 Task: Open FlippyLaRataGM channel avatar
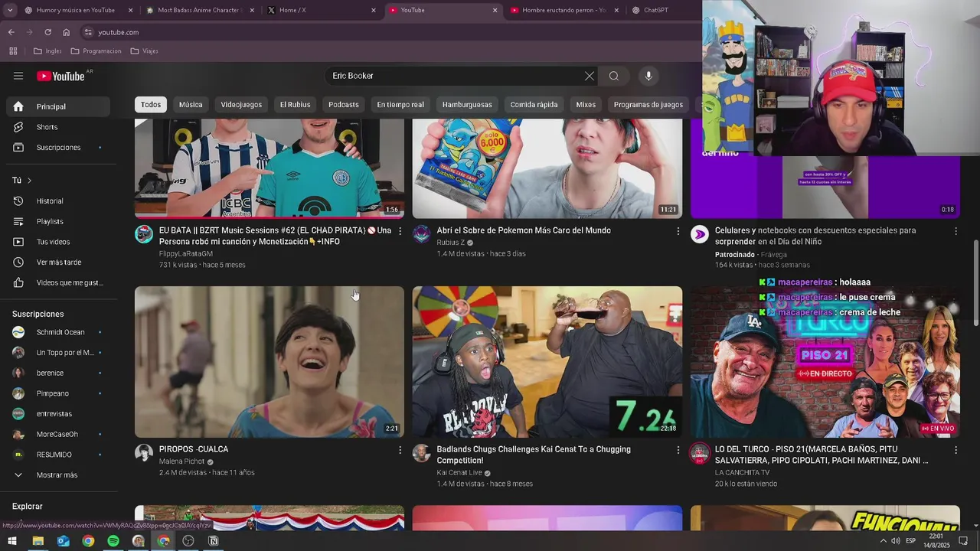144,234
